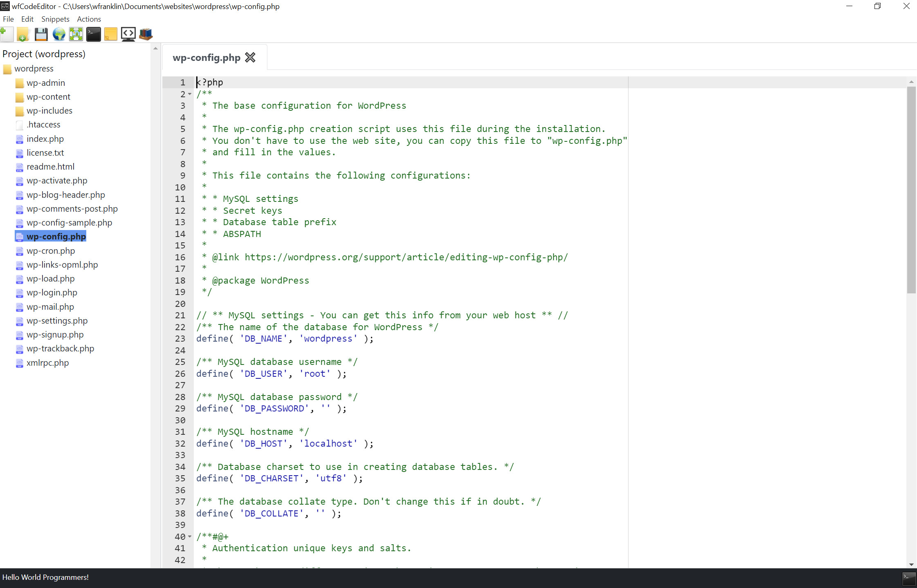Image resolution: width=917 pixels, height=588 pixels.
Task: Open the File menu
Action: [x=8, y=19]
